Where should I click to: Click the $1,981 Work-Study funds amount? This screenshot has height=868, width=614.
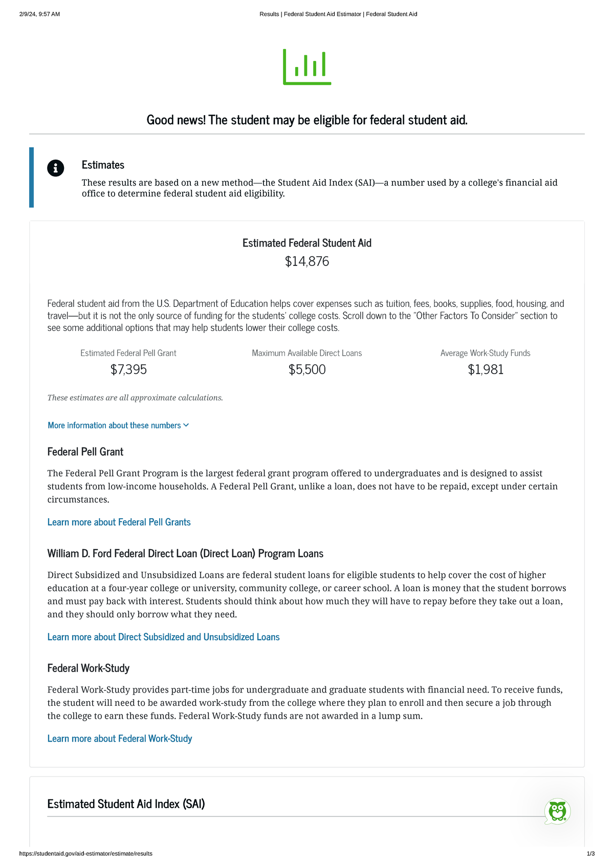[486, 370]
